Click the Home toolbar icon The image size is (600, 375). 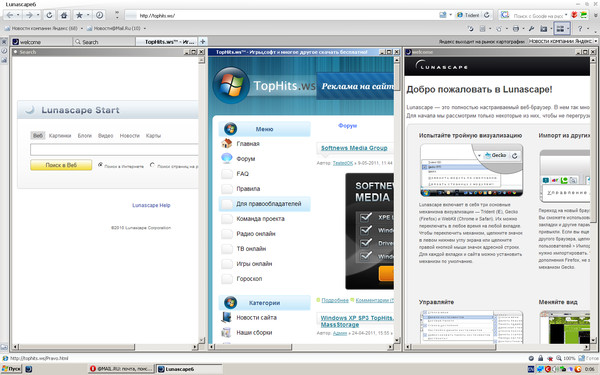click(x=64, y=15)
